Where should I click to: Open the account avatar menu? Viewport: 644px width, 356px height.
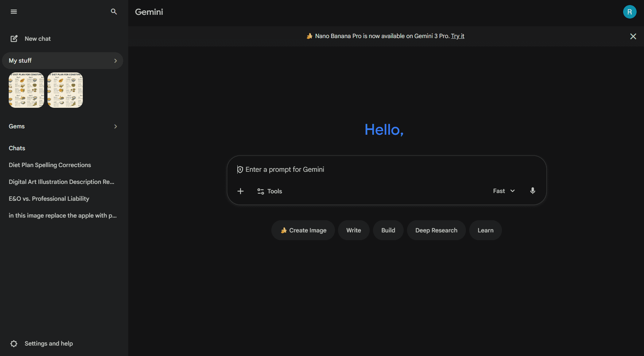pos(629,11)
